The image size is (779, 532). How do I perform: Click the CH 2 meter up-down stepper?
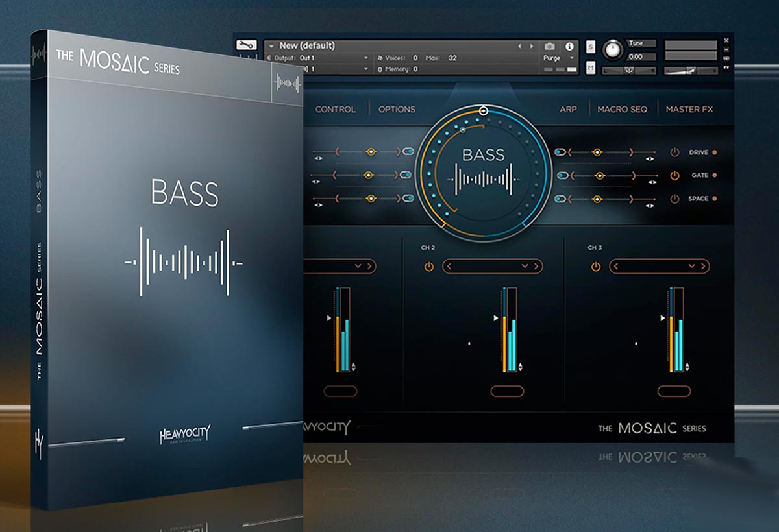click(520, 367)
